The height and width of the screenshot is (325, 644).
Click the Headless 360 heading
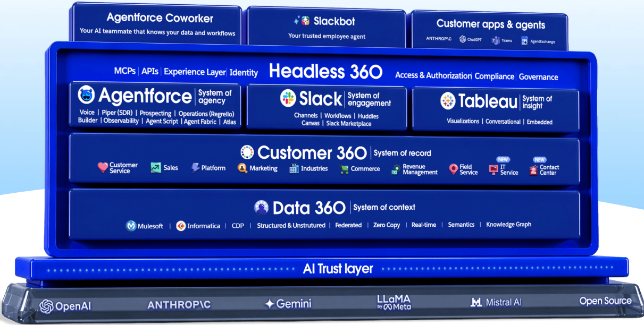(x=325, y=71)
